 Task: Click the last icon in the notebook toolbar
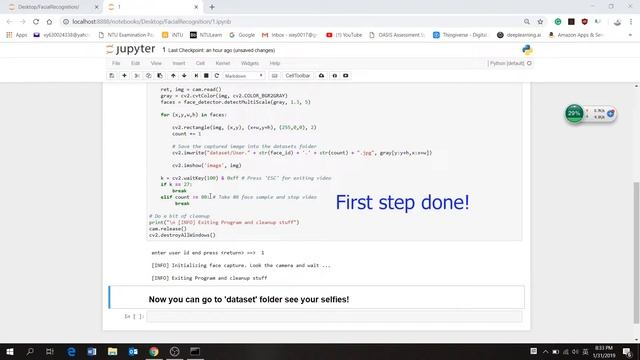coord(346,76)
